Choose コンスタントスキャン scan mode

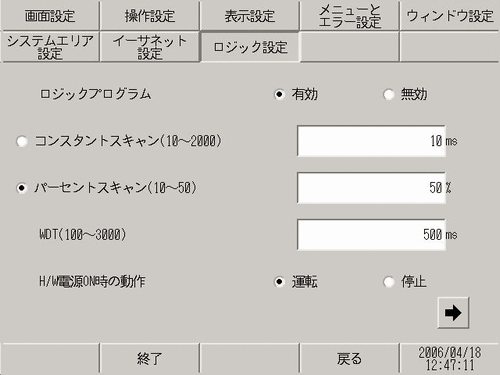[22, 141]
